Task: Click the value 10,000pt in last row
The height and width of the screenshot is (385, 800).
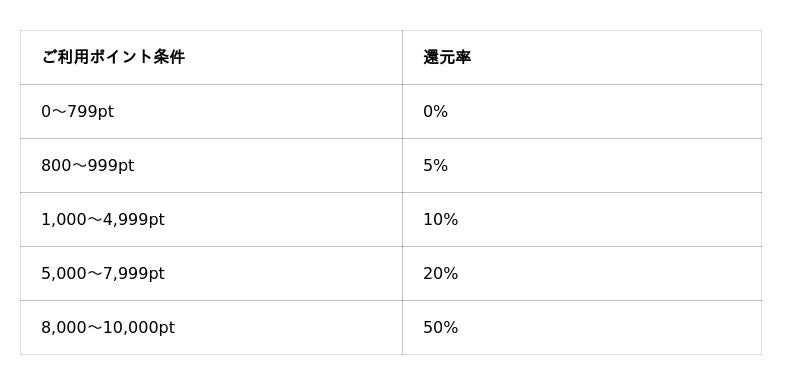Action: coord(139,328)
